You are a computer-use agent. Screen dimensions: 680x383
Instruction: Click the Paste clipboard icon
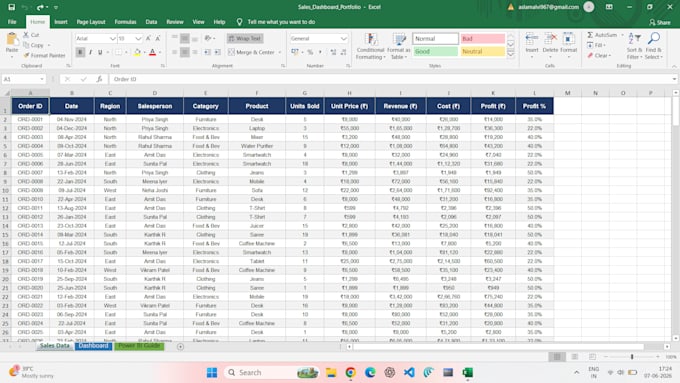tap(12, 40)
